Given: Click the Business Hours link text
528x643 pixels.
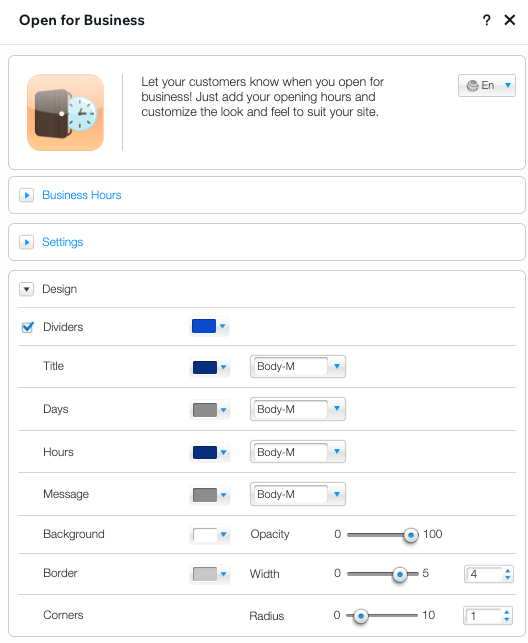Looking at the screenshot, I should (82, 195).
